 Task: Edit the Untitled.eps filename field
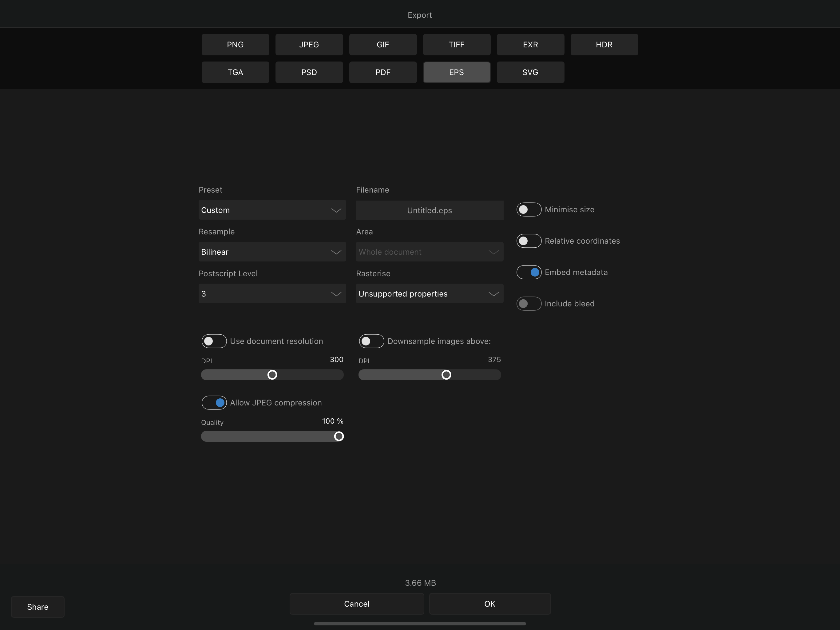click(x=429, y=210)
